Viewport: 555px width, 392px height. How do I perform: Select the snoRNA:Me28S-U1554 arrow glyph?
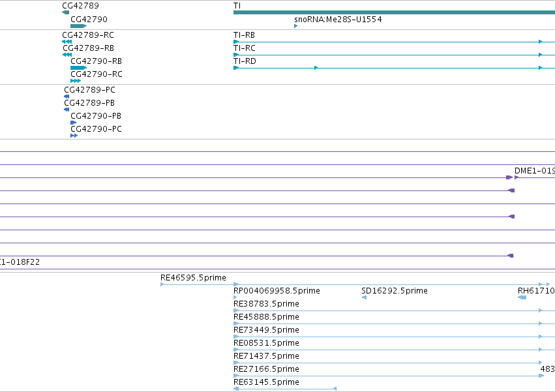(296, 26)
